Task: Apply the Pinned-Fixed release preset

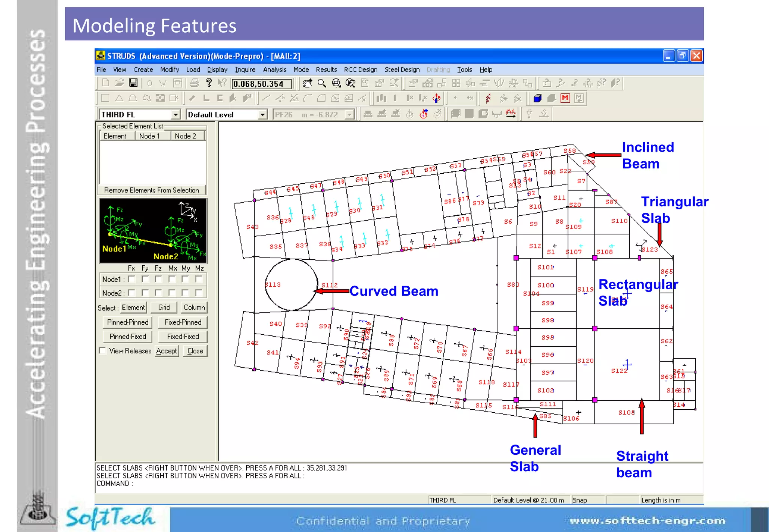Action: [x=128, y=337]
